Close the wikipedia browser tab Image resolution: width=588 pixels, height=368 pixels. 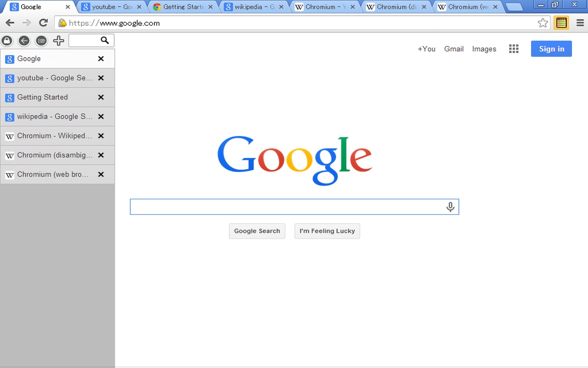282,7
